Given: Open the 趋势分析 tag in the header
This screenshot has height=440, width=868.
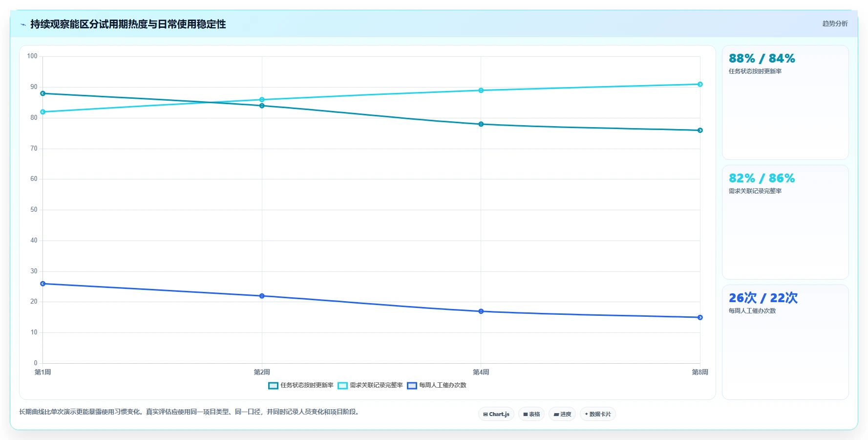Looking at the screenshot, I should click(x=835, y=23).
